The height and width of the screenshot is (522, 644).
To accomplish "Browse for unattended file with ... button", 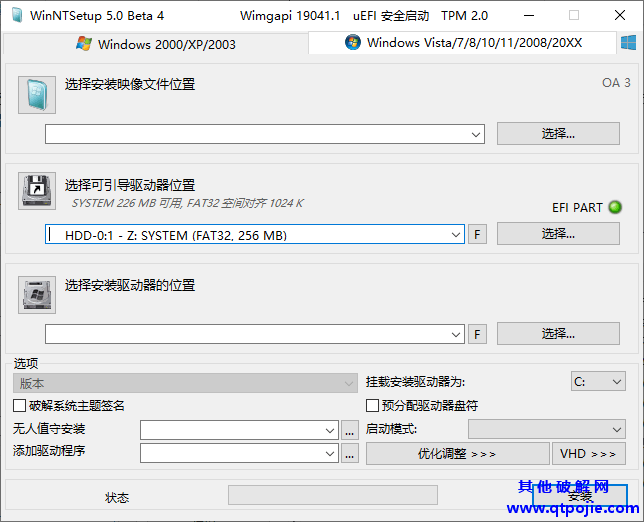I will coord(350,430).
